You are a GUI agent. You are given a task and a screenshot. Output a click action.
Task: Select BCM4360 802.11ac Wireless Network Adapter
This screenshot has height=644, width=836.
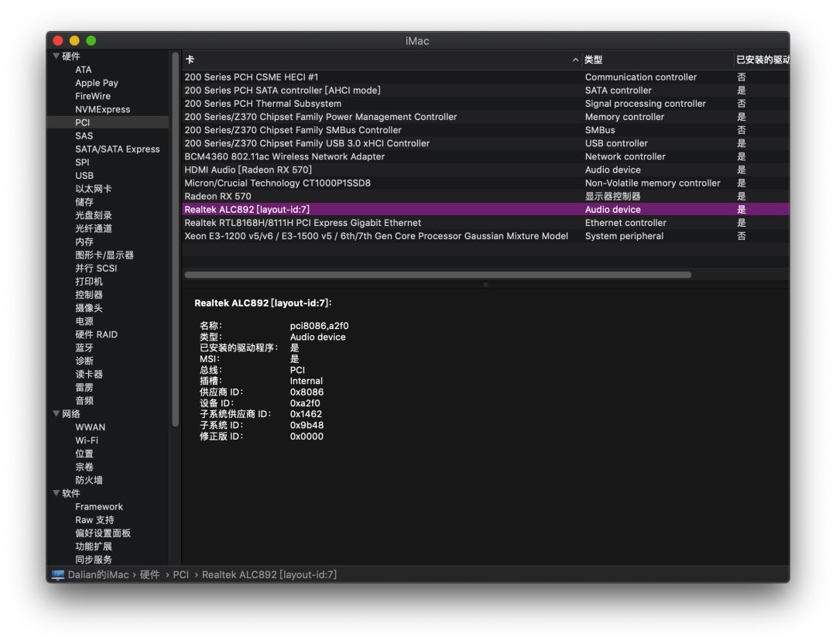[x=485, y=156]
